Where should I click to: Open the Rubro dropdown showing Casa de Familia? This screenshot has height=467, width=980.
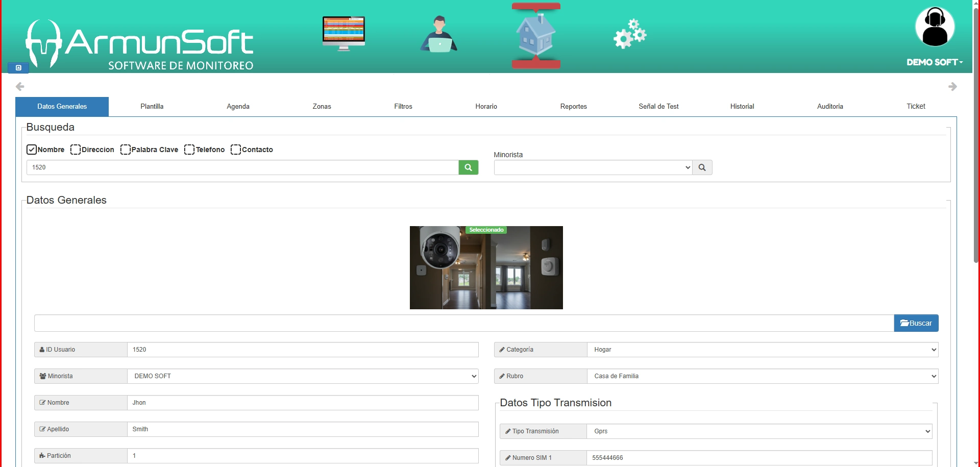coord(762,376)
